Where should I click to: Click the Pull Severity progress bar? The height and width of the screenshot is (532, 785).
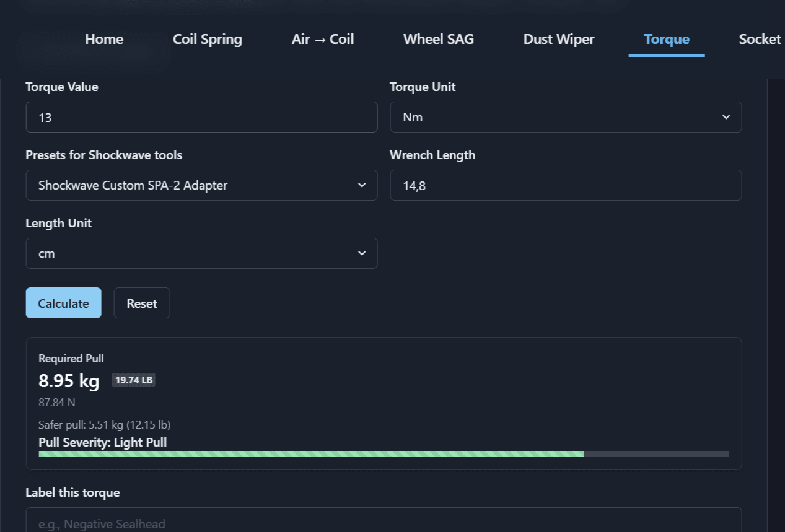(x=383, y=454)
